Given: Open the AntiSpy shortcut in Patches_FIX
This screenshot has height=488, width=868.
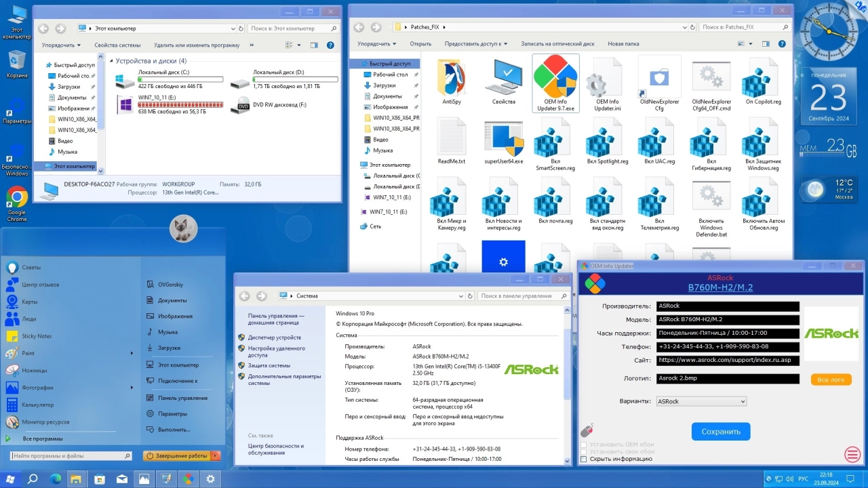Looking at the screenshot, I should pyautogui.click(x=452, y=82).
